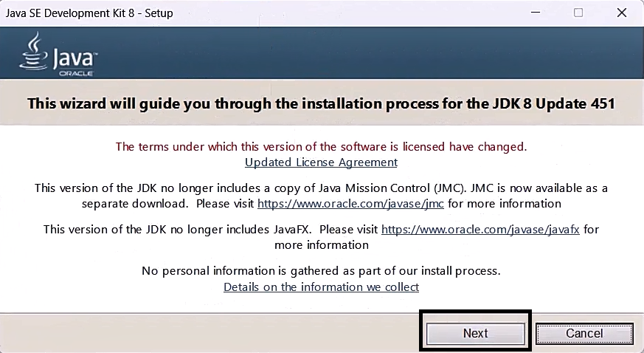This screenshot has width=644, height=353.
Task: Open the oracle.com/javase/javafx link
Action: click(x=479, y=230)
